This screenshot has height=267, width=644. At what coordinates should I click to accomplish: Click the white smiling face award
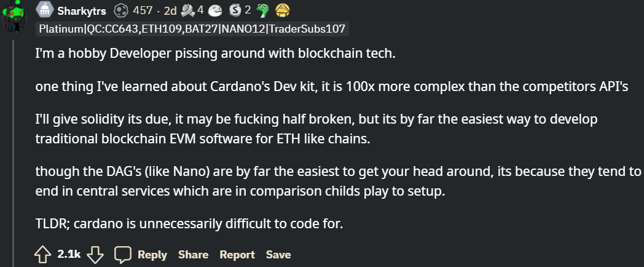point(214,10)
